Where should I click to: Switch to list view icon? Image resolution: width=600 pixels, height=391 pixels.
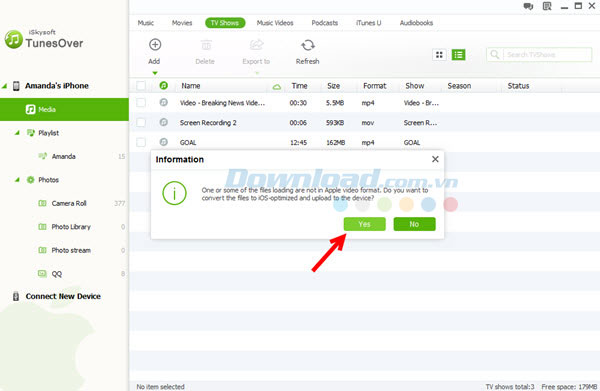[458, 55]
